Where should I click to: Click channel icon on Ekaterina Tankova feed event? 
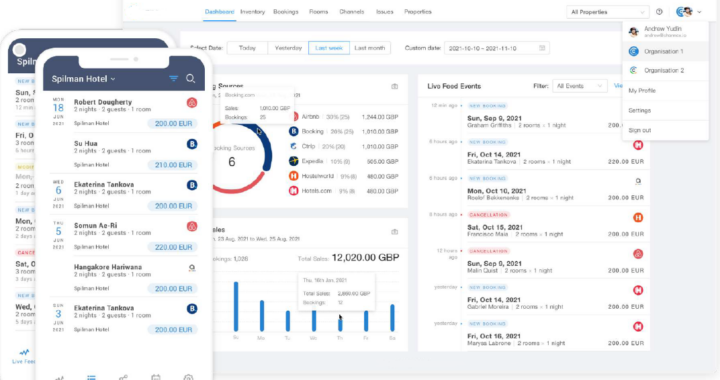click(638, 145)
